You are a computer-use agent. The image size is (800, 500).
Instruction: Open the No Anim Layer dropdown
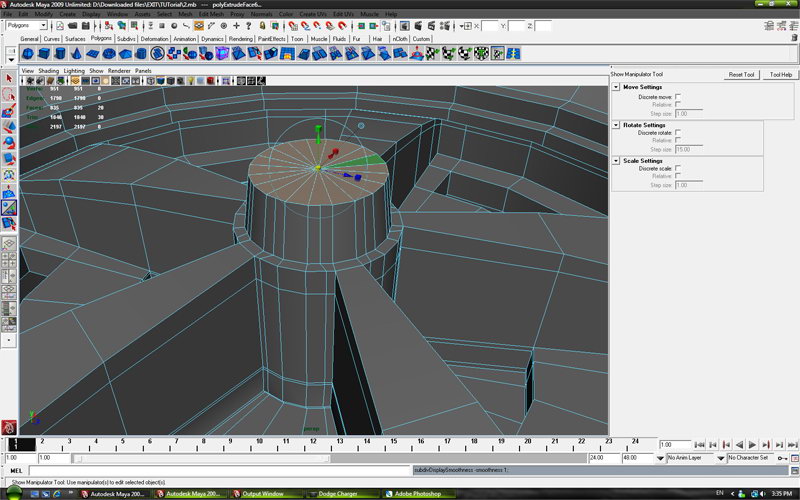(690, 458)
